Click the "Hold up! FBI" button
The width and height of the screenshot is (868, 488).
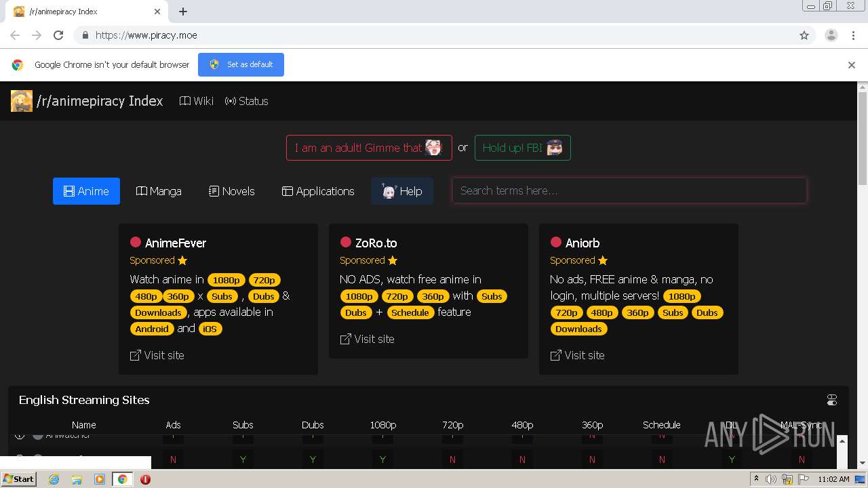click(523, 148)
